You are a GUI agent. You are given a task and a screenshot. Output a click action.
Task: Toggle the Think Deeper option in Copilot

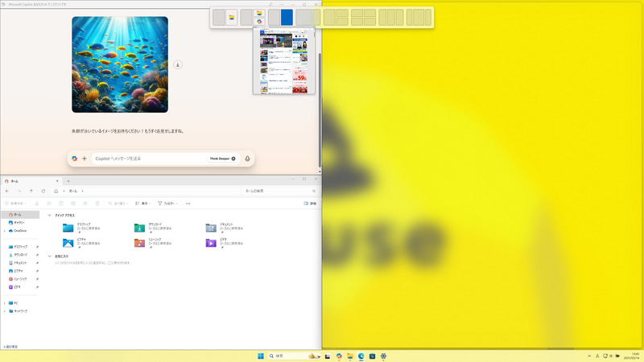tap(222, 158)
